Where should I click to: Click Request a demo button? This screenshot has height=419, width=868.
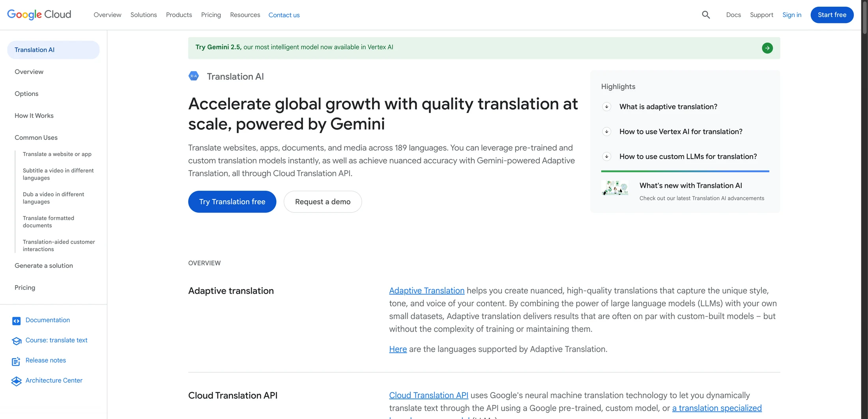click(322, 202)
